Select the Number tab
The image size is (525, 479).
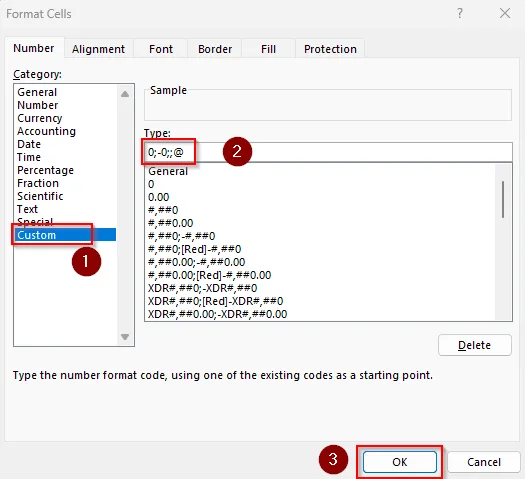coord(34,48)
